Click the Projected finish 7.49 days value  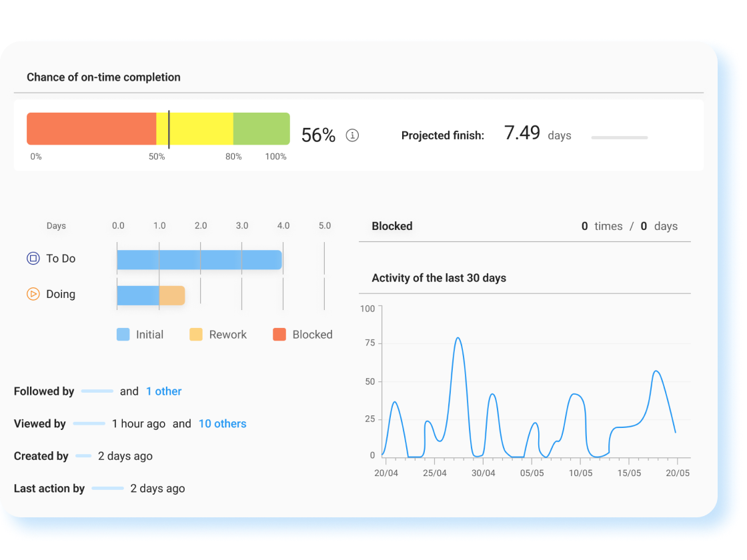pos(522,133)
